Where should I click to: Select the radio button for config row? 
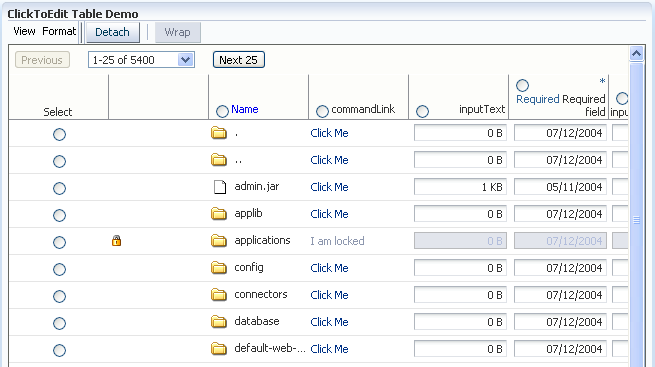(59, 269)
